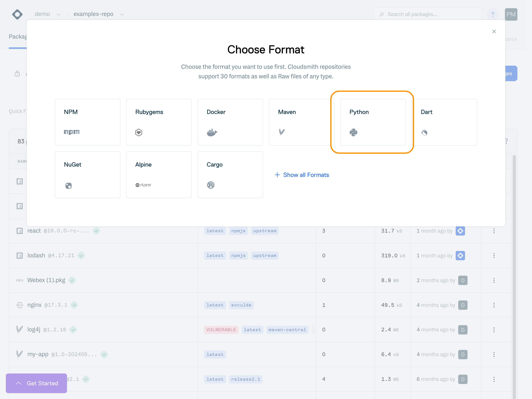Click the package list vertical scrollbar

[514, 277]
